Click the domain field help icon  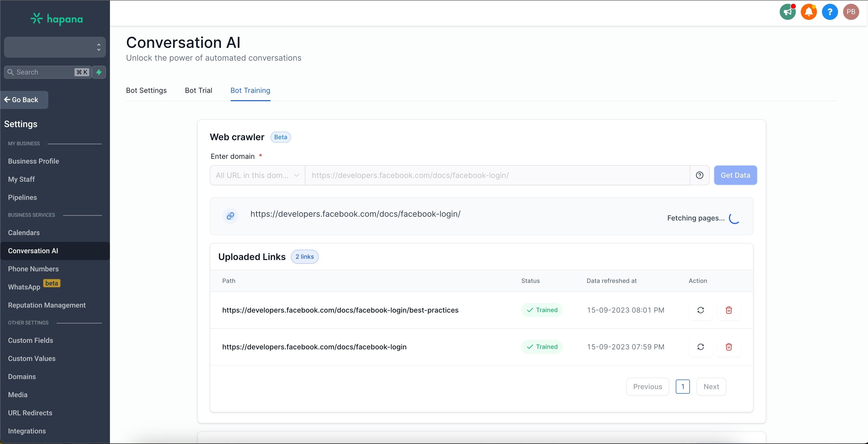(x=699, y=175)
